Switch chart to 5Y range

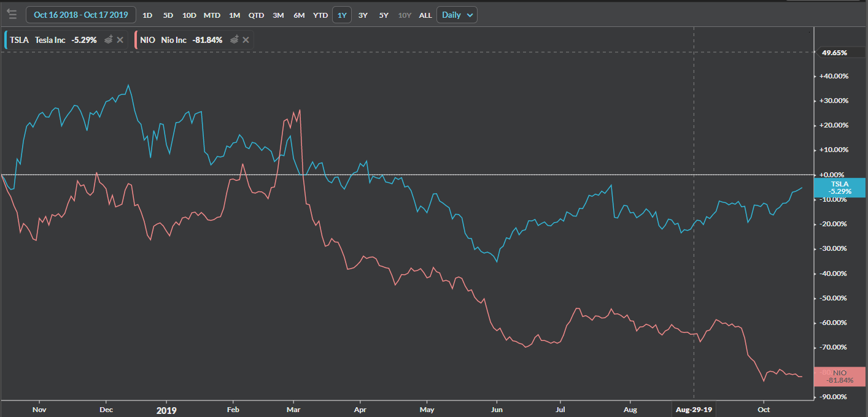point(384,15)
